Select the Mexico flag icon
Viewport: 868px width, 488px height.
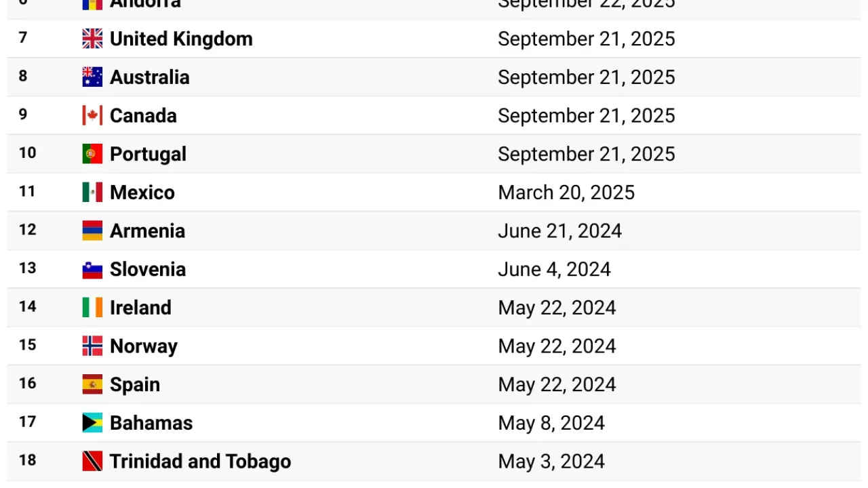point(92,192)
